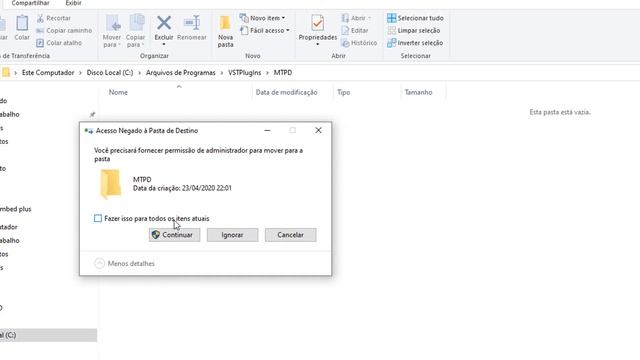Open Fácil acesso dropdown
This screenshot has height=360, width=640.
pyautogui.click(x=264, y=31)
